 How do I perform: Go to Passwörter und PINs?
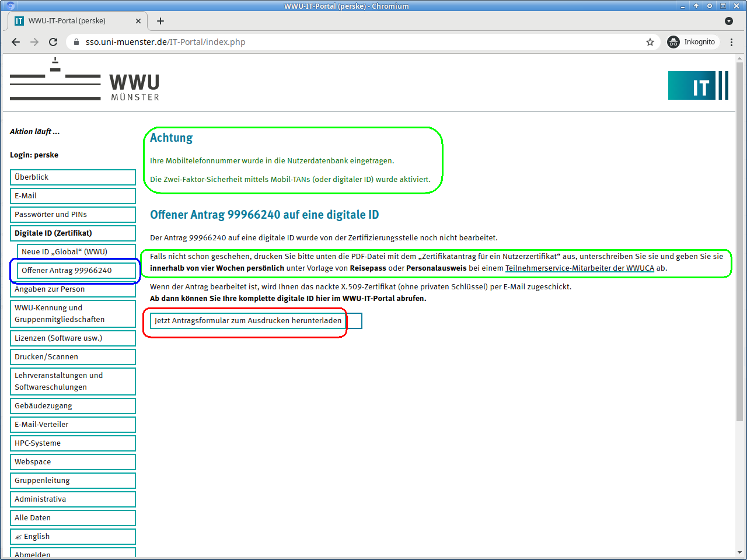click(x=72, y=215)
